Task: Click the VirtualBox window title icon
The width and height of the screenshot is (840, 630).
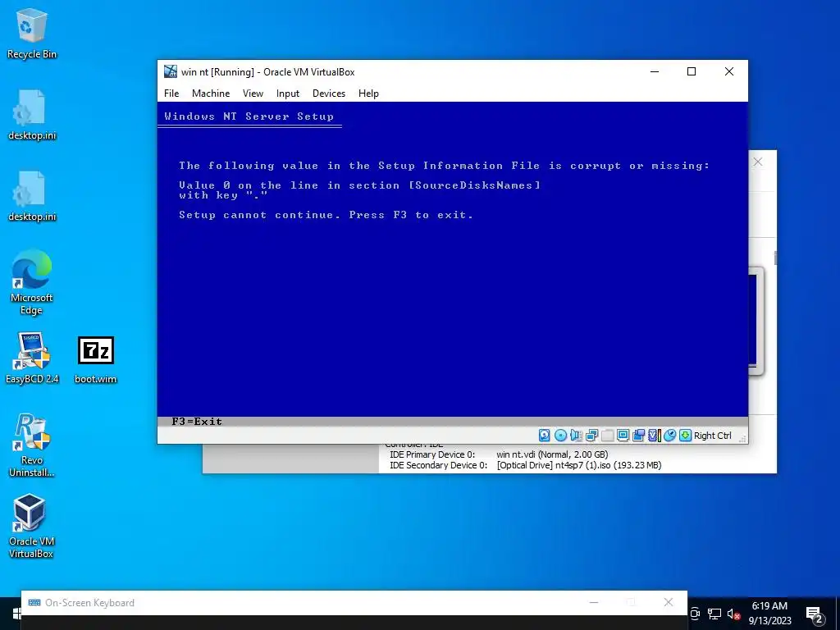Action: 171,71
